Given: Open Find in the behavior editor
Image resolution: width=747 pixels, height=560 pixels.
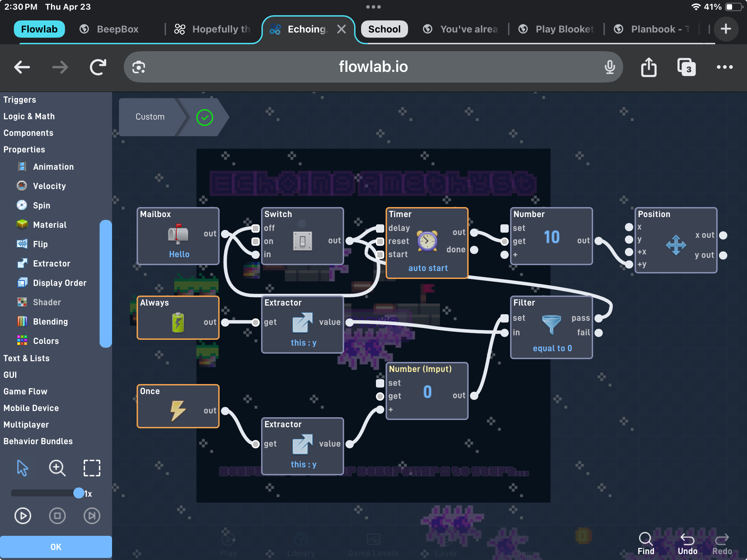Looking at the screenshot, I should 646,544.
